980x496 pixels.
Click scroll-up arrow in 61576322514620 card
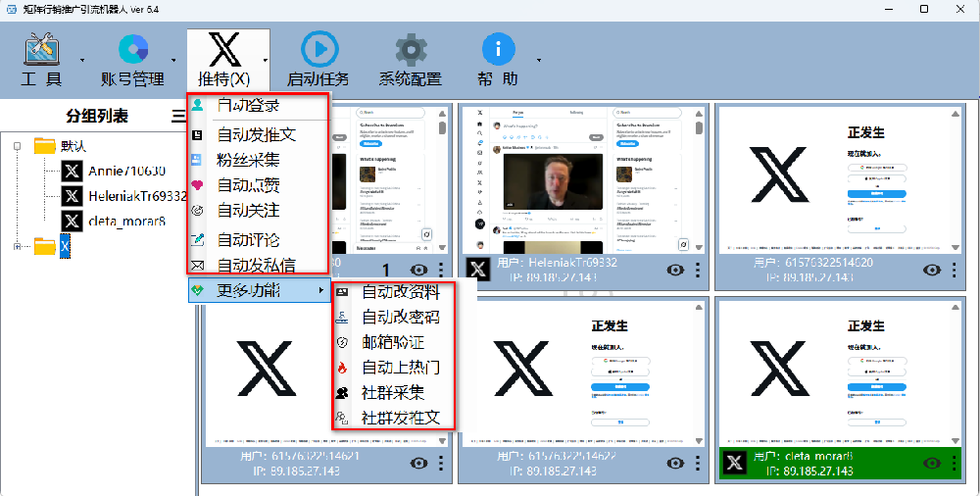(x=955, y=113)
